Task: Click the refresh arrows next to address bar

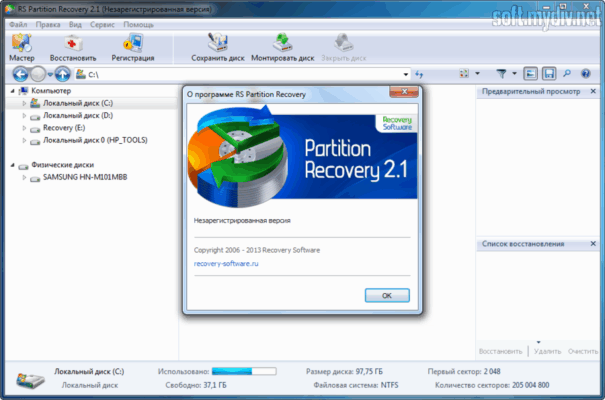Action: (x=419, y=74)
